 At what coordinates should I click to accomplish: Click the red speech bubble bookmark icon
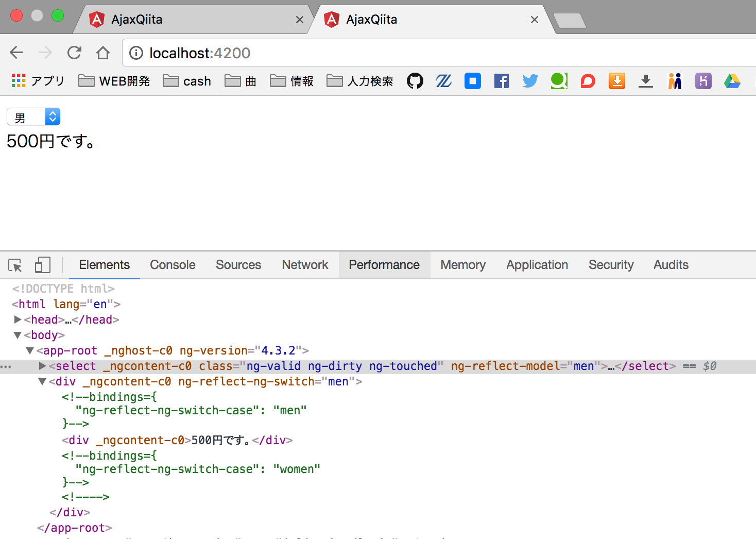click(588, 81)
